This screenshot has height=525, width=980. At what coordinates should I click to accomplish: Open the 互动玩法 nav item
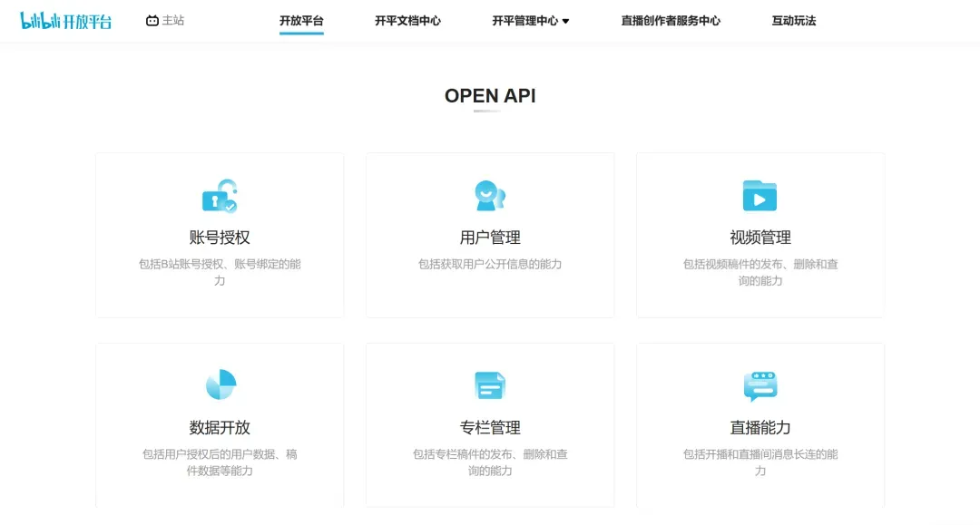pos(794,21)
